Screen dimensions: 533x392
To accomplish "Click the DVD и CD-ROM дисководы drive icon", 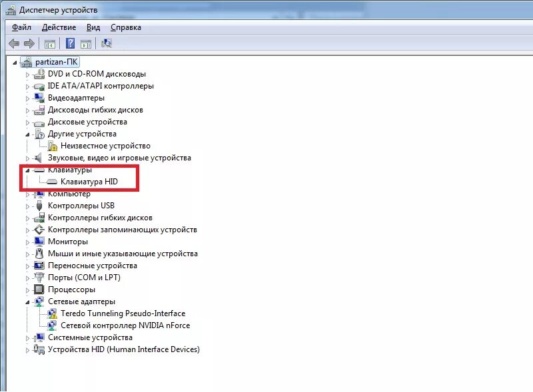I will (39, 74).
